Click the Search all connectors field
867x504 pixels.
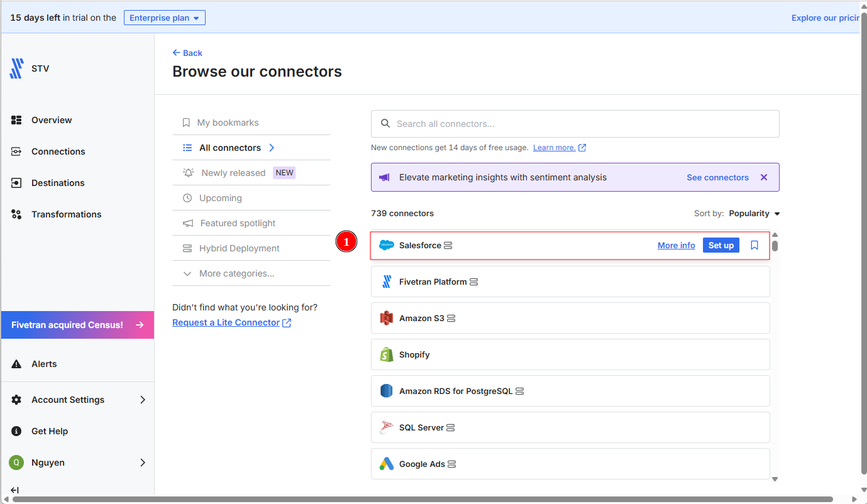(x=575, y=124)
